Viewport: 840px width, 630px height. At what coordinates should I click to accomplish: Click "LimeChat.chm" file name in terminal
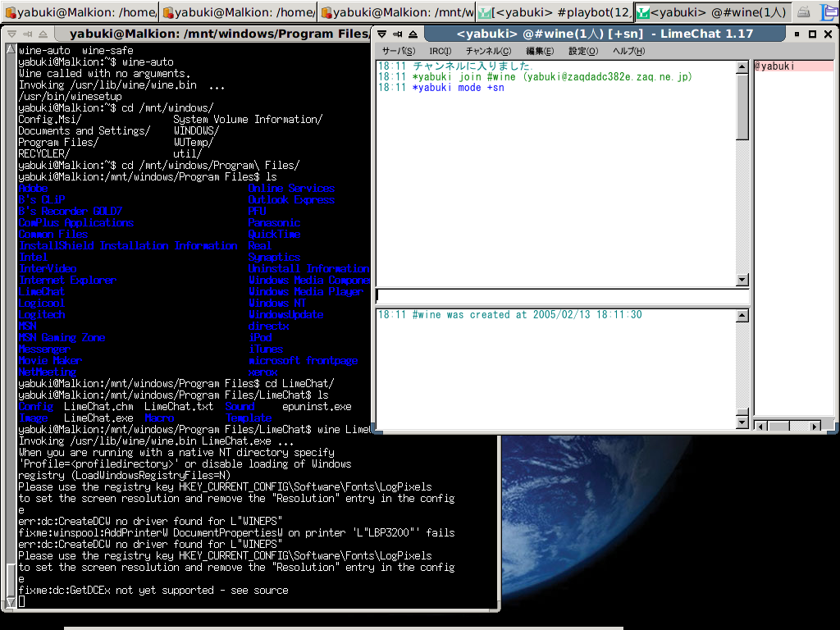coord(98,407)
